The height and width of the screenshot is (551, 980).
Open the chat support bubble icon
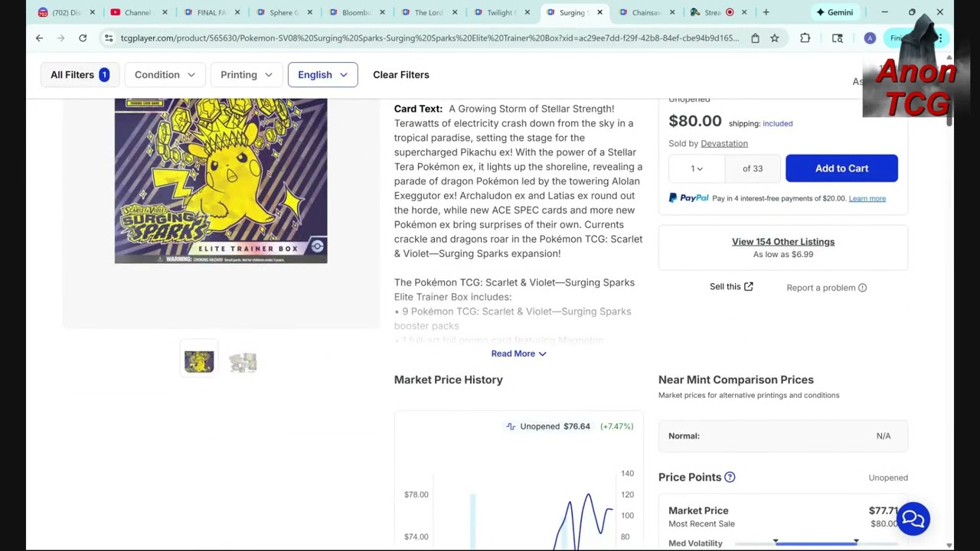pos(913,519)
